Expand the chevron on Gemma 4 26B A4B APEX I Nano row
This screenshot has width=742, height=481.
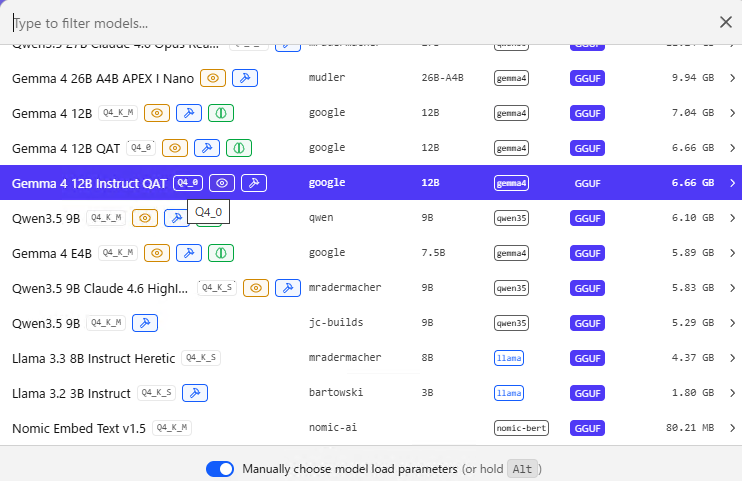[x=732, y=78]
